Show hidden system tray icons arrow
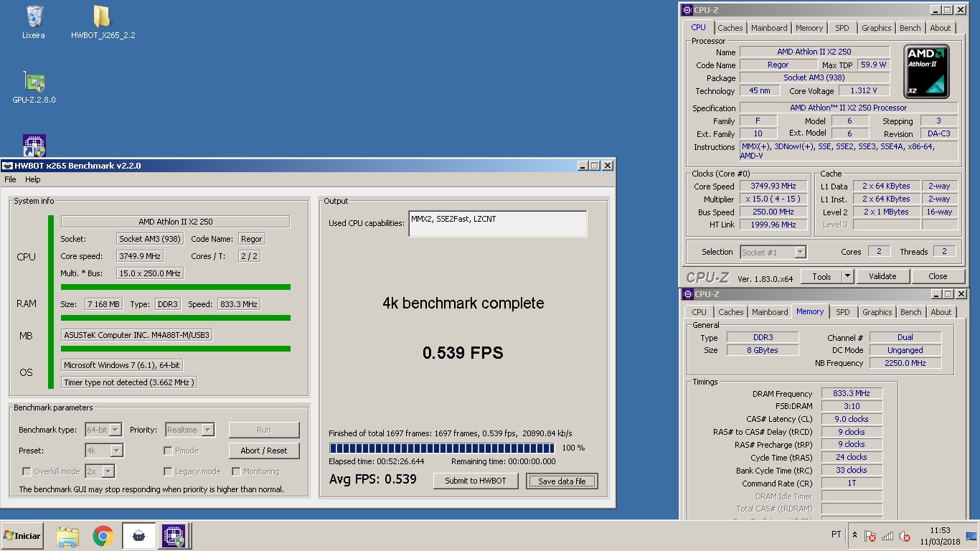The image size is (980, 551). pos(854,535)
